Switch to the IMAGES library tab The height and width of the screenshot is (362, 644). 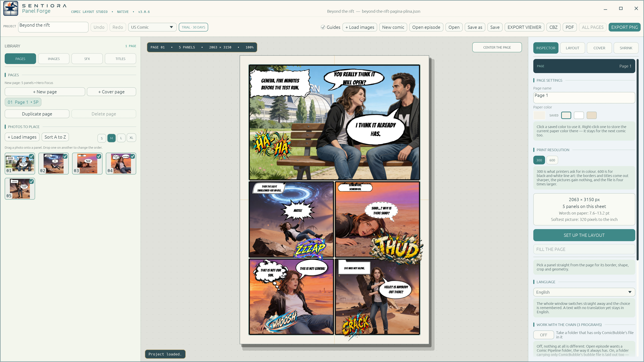tap(54, 59)
